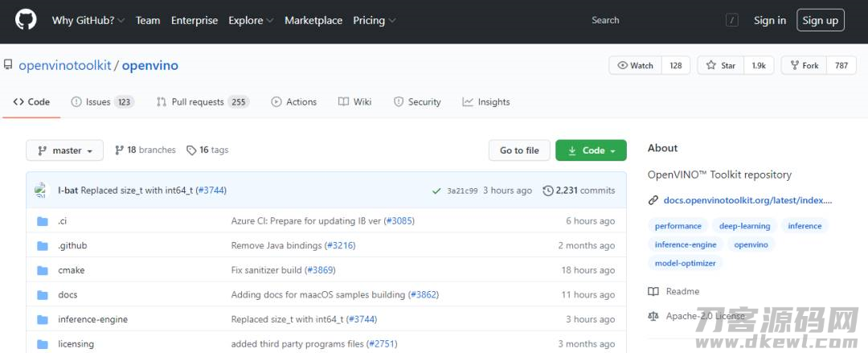Open the licensing folder
This screenshot has width=868, height=353.
[x=76, y=344]
